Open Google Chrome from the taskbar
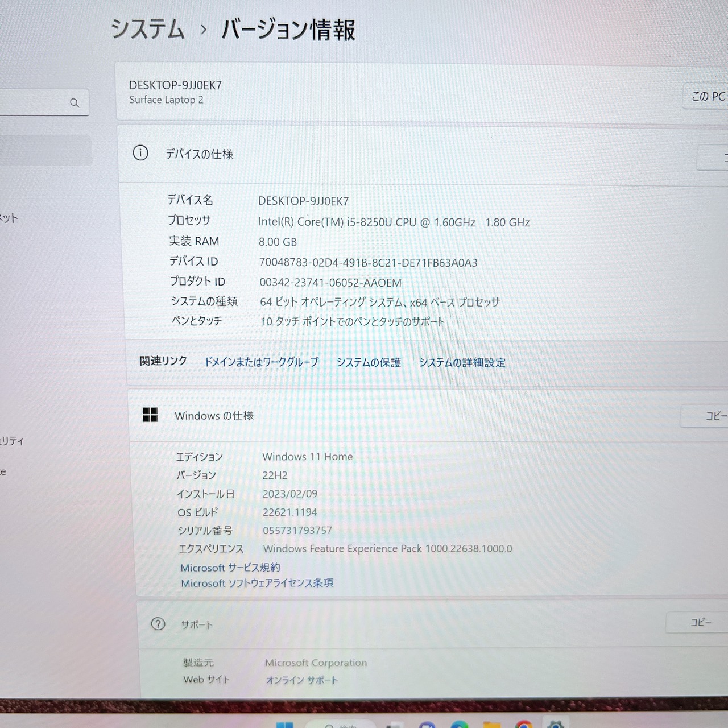 point(524,724)
